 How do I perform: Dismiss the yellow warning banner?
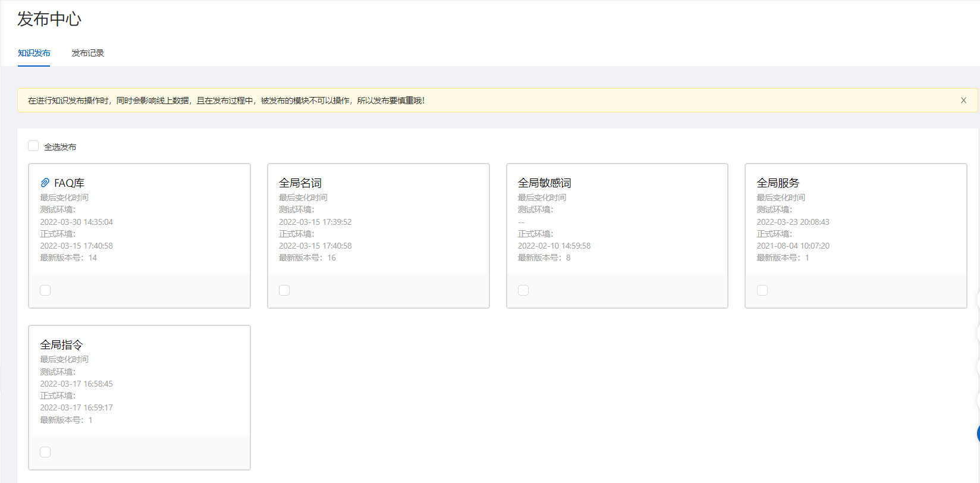tap(963, 101)
